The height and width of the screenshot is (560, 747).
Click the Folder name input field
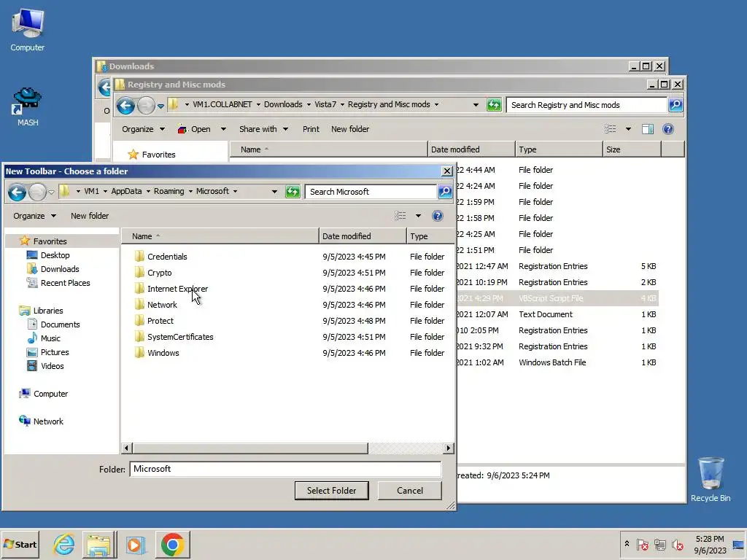[285, 469]
